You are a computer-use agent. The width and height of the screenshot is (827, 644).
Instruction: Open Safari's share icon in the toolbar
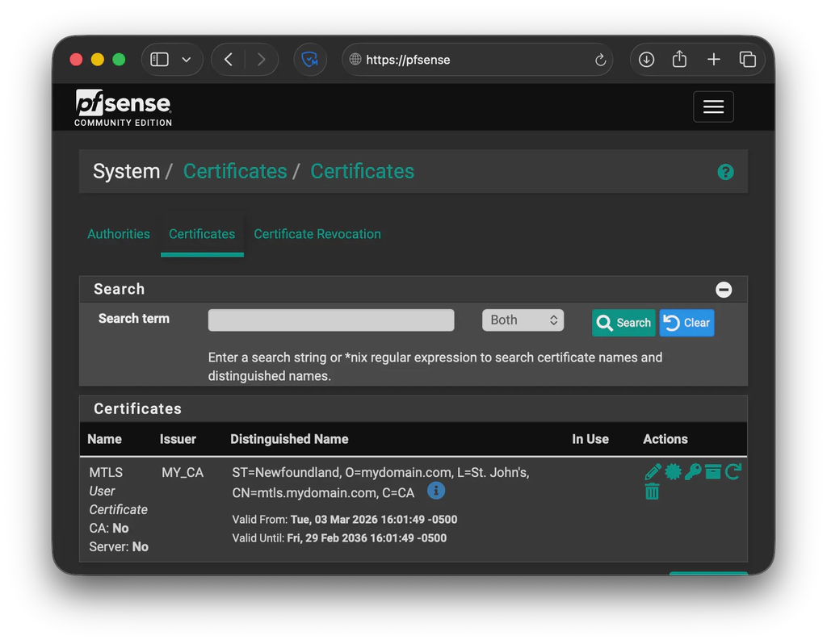pos(678,59)
